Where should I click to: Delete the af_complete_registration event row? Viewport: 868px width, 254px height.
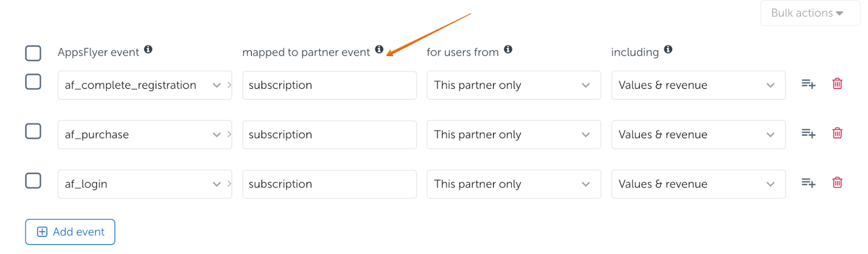(x=837, y=84)
